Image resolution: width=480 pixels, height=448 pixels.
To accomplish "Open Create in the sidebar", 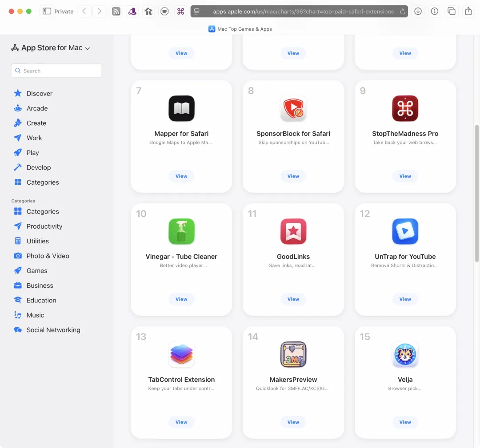I will [30, 123].
